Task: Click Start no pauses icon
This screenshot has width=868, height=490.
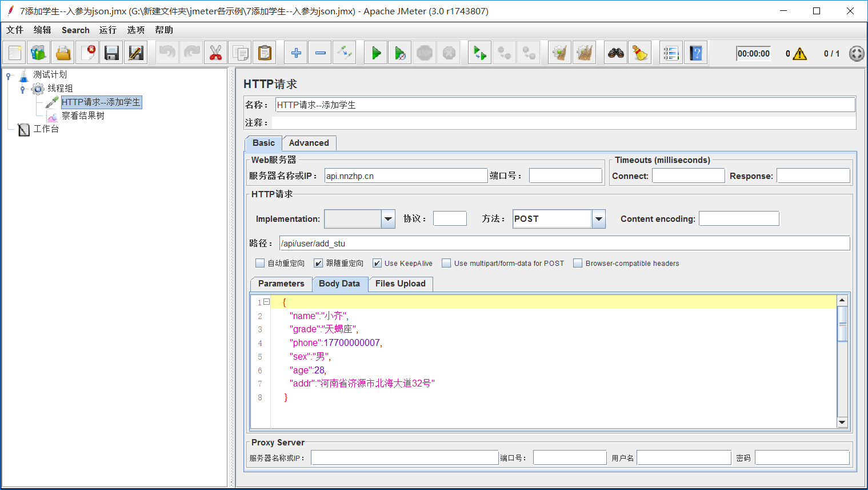Action: 400,53
